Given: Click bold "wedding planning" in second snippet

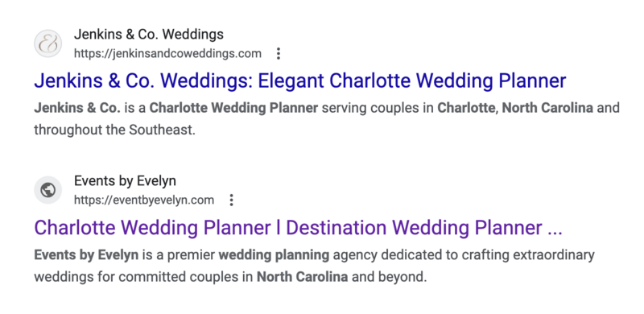Looking at the screenshot, I should 274,255.
